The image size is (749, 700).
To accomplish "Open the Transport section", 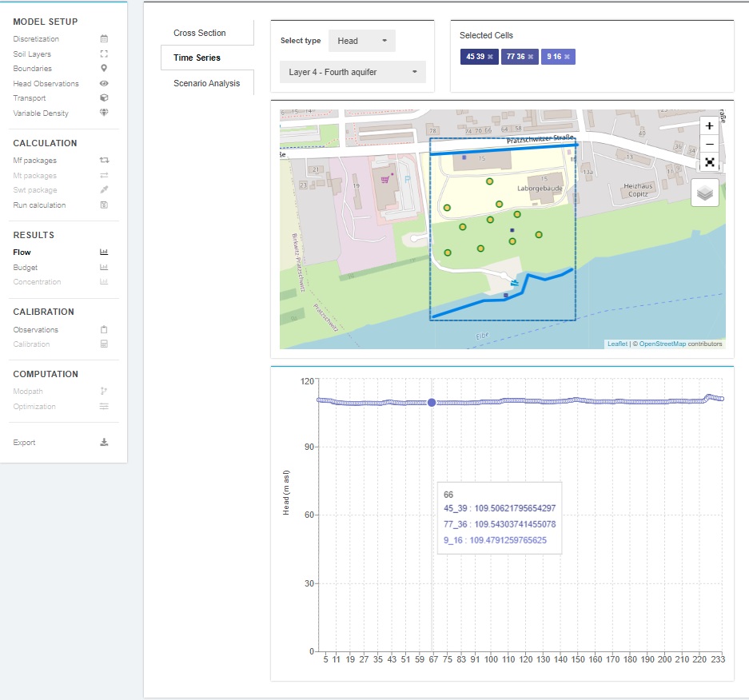I will (105, 97).
